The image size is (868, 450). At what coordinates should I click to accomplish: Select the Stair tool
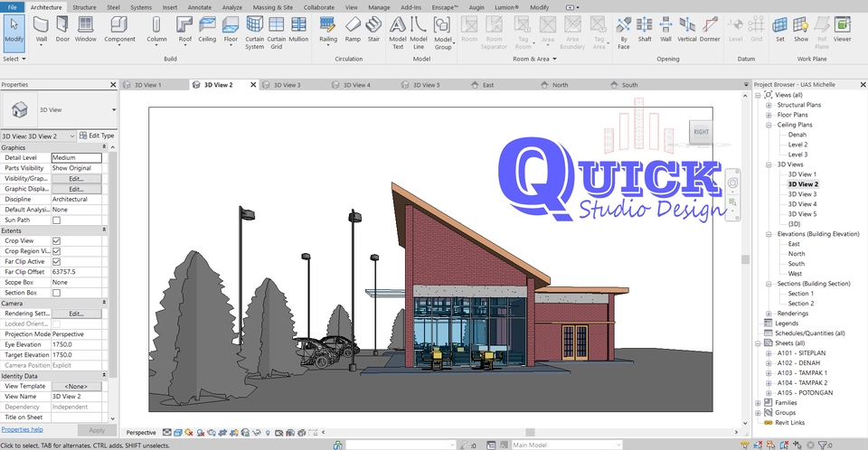click(373, 29)
